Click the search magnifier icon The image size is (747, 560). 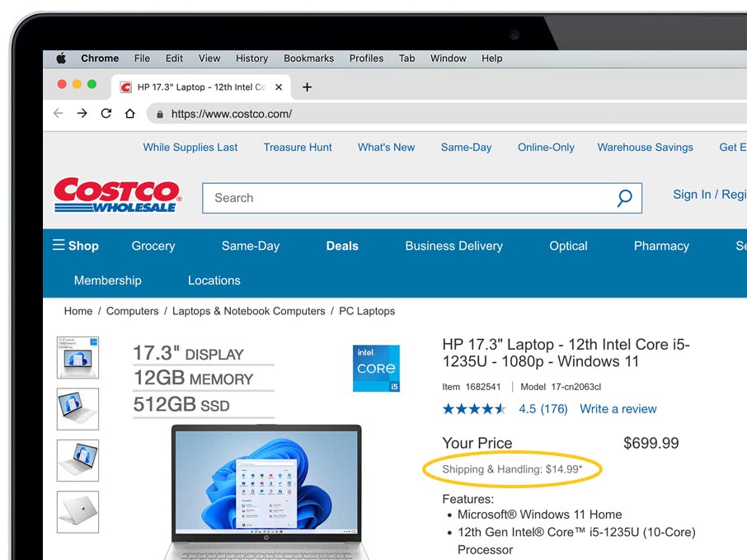624,198
